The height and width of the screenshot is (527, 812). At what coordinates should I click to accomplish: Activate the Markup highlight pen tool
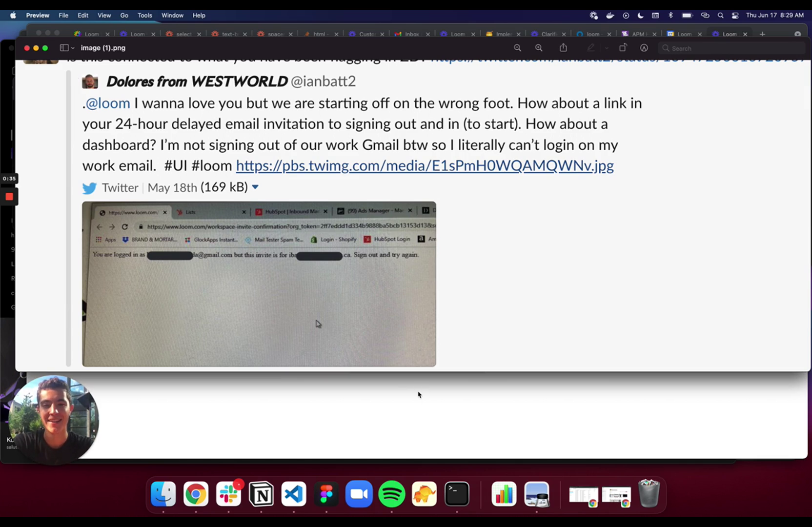[x=591, y=48]
